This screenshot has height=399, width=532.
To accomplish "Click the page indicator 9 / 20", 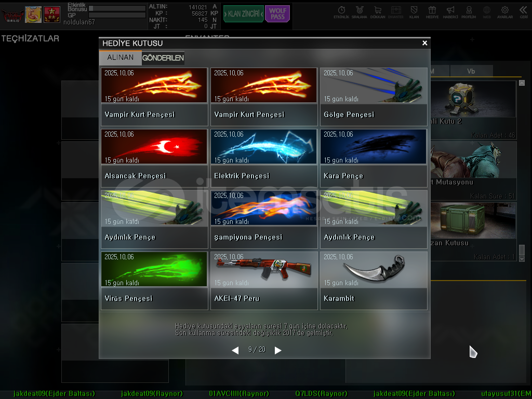I will pos(257,350).
